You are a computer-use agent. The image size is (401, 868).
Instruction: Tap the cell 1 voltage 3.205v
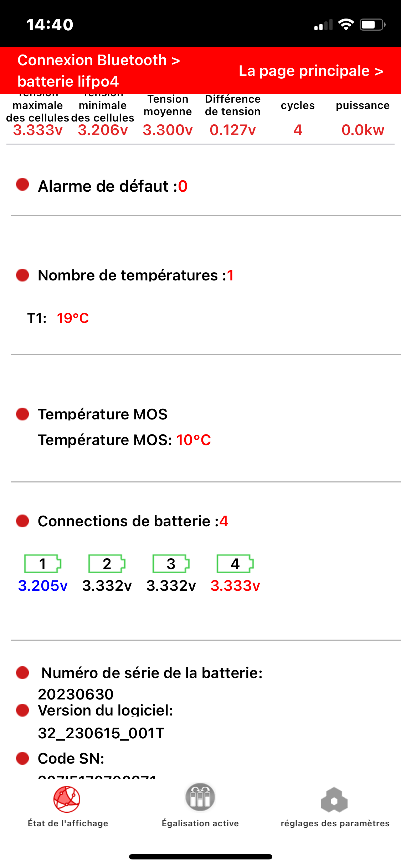tap(43, 585)
